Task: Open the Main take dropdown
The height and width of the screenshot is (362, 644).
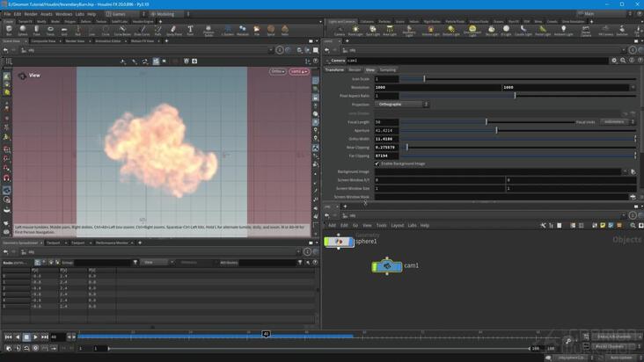Action: [604, 13]
